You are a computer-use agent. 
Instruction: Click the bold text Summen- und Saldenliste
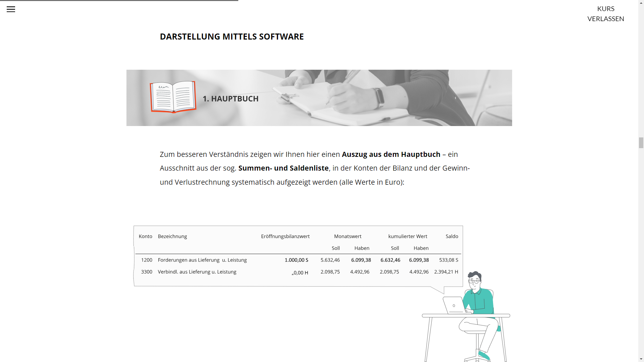coord(283,168)
